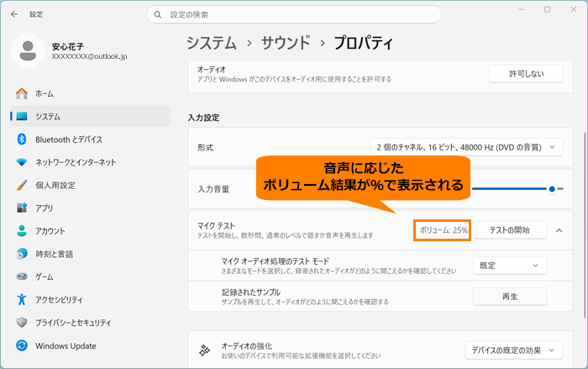Click the ゲーム controller icon
The image size is (588, 369).
pos(22,277)
